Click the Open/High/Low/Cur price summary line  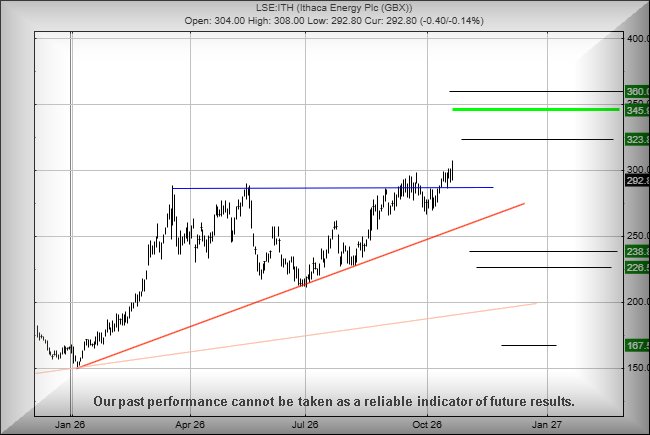click(334, 21)
